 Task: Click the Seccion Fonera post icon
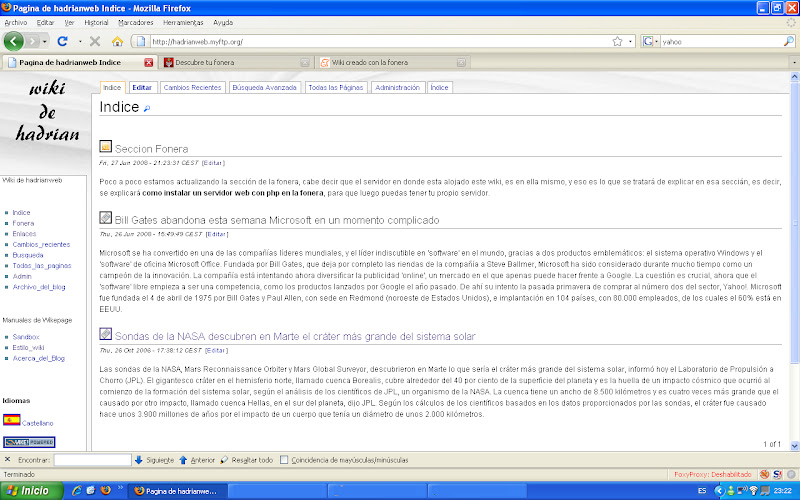tap(106, 146)
